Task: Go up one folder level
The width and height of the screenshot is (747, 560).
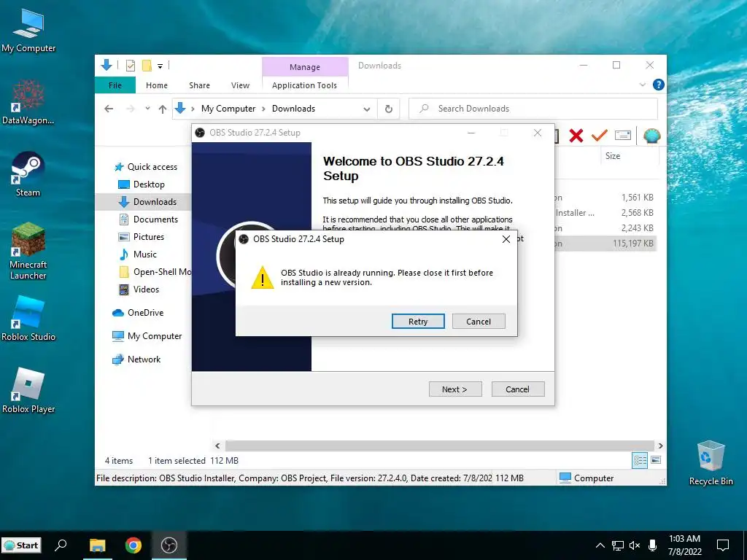Action: pos(163,109)
